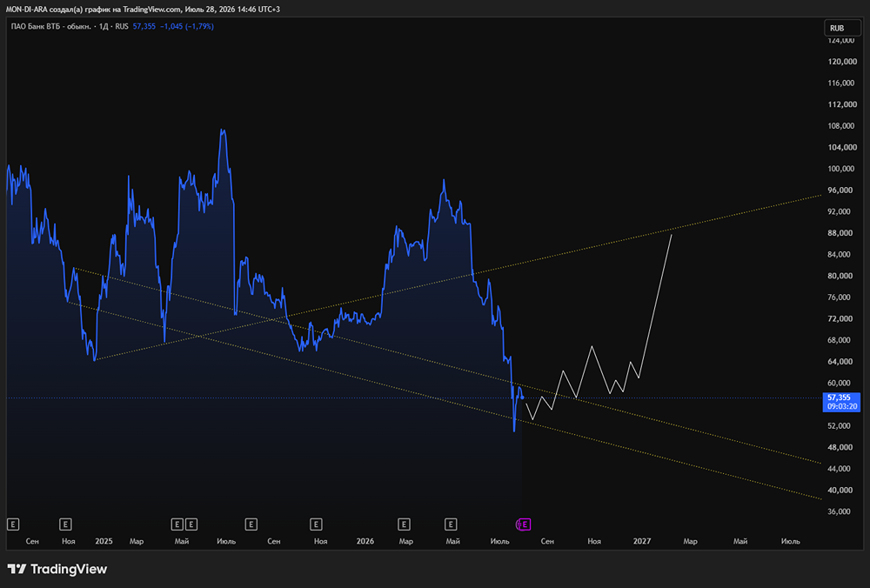Screen dimensions: 870x588
Task: Click the MON-DI-ARA header text
Action: click(143, 10)
